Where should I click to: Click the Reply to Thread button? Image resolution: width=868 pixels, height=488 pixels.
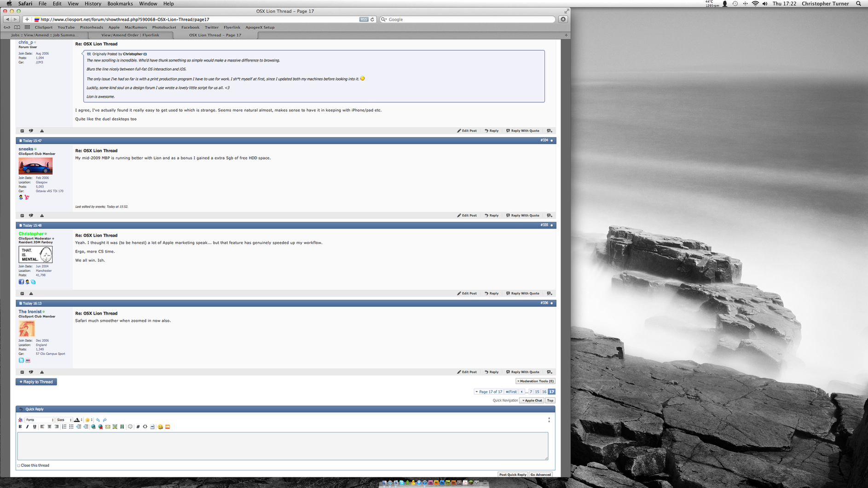tap(36, 382)
